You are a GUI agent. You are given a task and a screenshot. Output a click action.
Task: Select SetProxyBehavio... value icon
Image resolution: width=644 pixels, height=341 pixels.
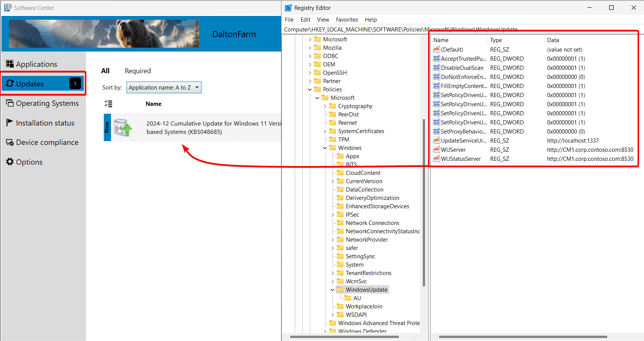tap(436, 131)
